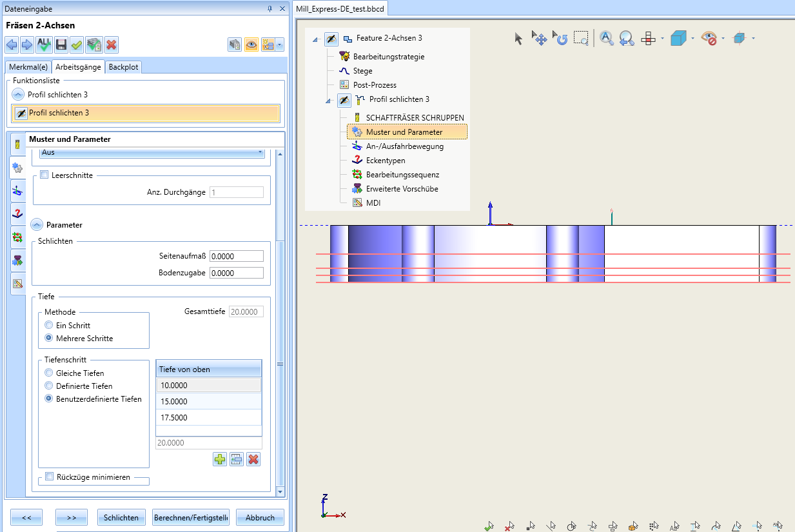Collapse the Feature 2-Achsen 3 tree node
The height and width of the screenshot is (532, 795).
[x=315, y=39]
